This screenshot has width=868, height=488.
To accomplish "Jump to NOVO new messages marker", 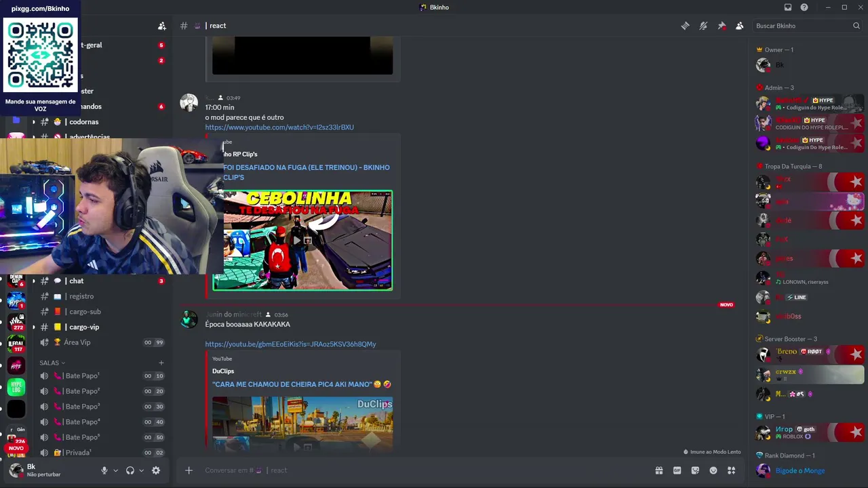I will click(x=726, y=305).
